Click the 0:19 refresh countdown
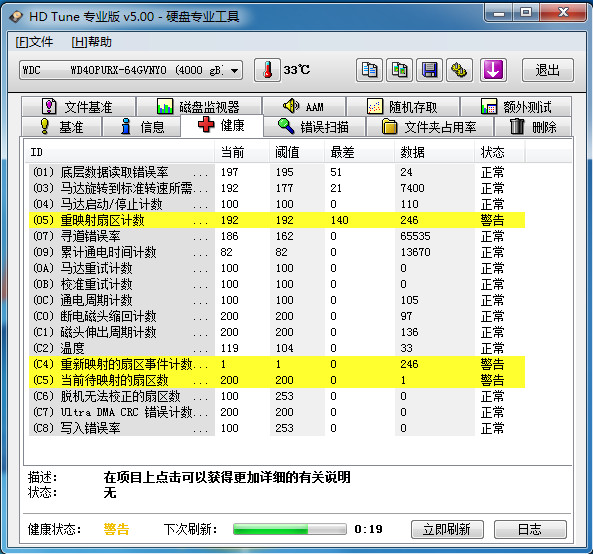 coord(368,529)
